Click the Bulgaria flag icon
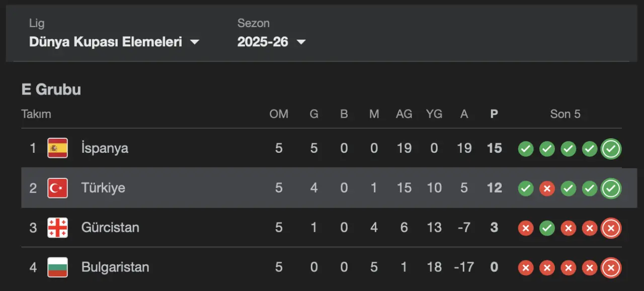Screen dimensions: 644x291 [x=57, y=267]
